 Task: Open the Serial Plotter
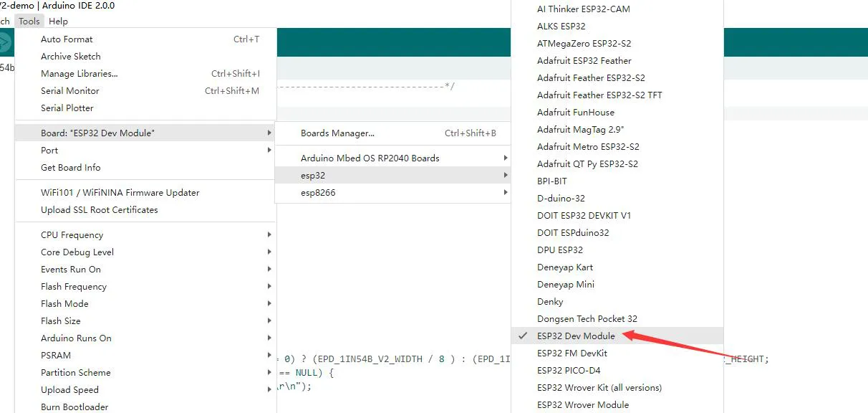pos(145,108)
